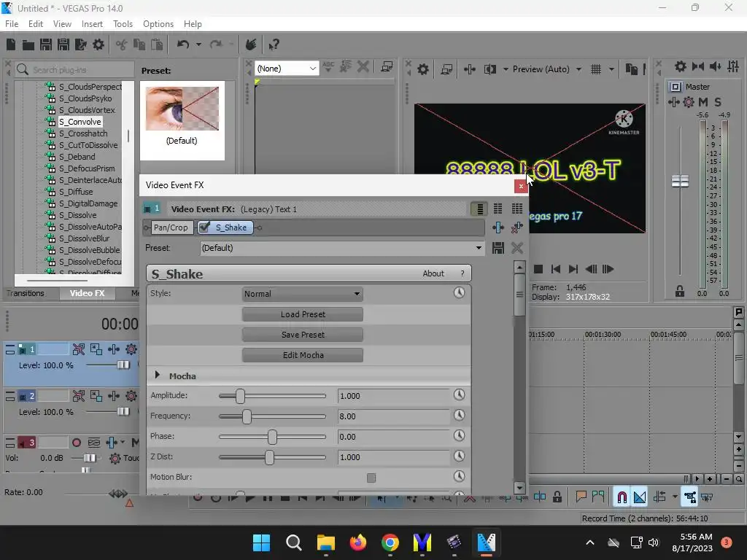Mute the Master bus with M button

tap(703, 102)
